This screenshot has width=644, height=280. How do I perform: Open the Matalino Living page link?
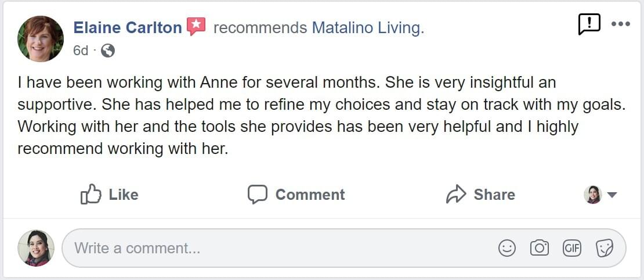[367, 27]
